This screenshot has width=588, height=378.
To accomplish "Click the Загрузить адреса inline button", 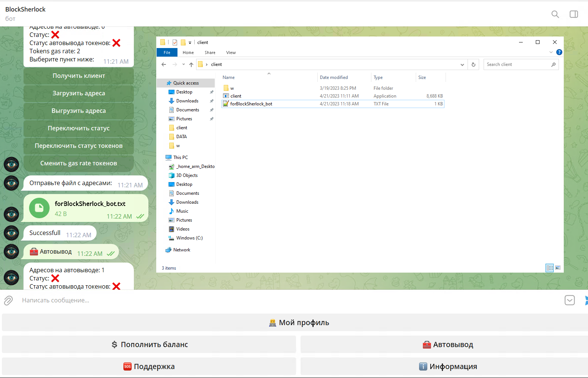I will point(79,93).
